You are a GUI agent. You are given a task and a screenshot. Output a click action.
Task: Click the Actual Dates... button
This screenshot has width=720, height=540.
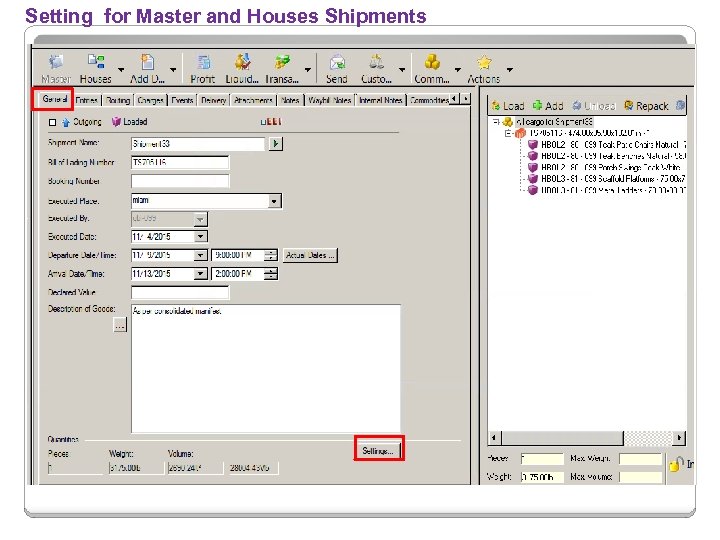coord(310,255)
